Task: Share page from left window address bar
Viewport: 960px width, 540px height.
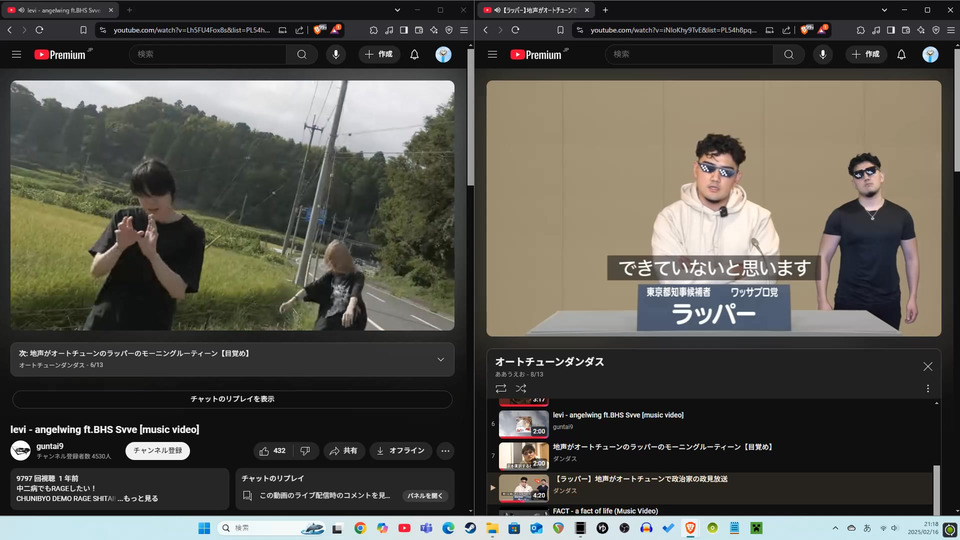Action: point(299,29)
